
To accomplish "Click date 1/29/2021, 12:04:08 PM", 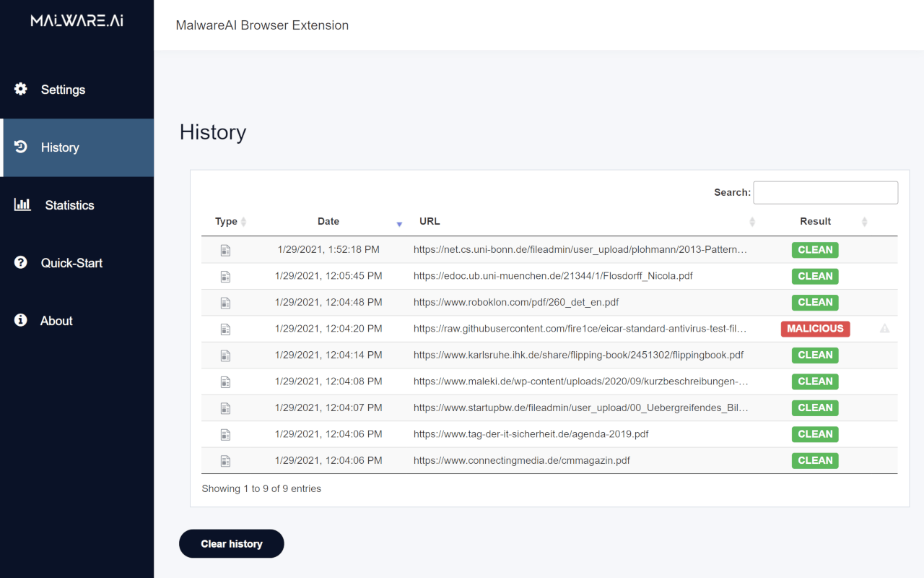I will click(328, 381).
